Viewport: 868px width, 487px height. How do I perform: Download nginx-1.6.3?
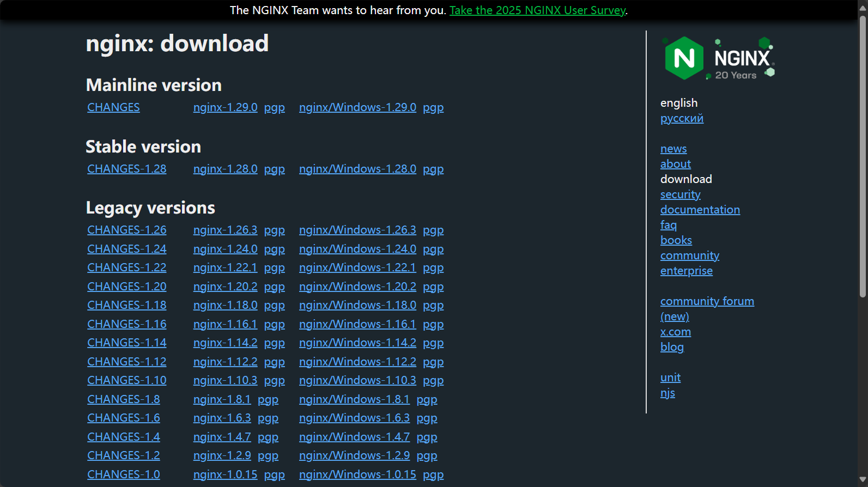(222, 418)
